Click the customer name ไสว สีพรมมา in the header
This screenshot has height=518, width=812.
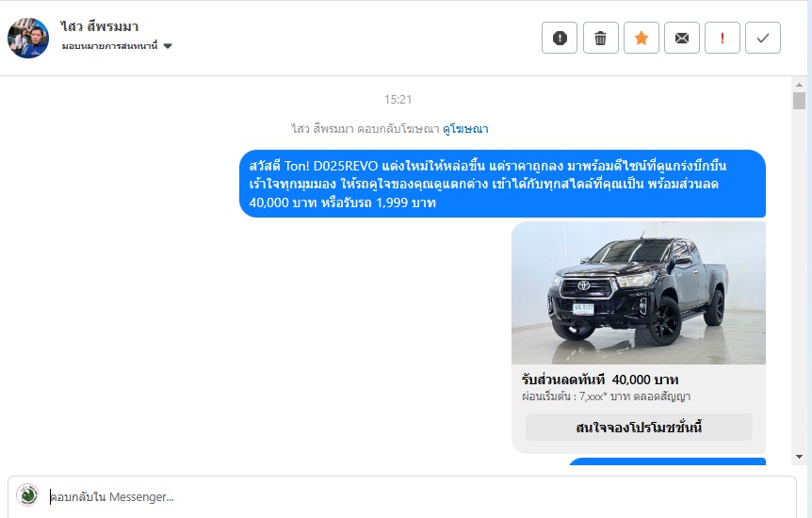[100, 26]
